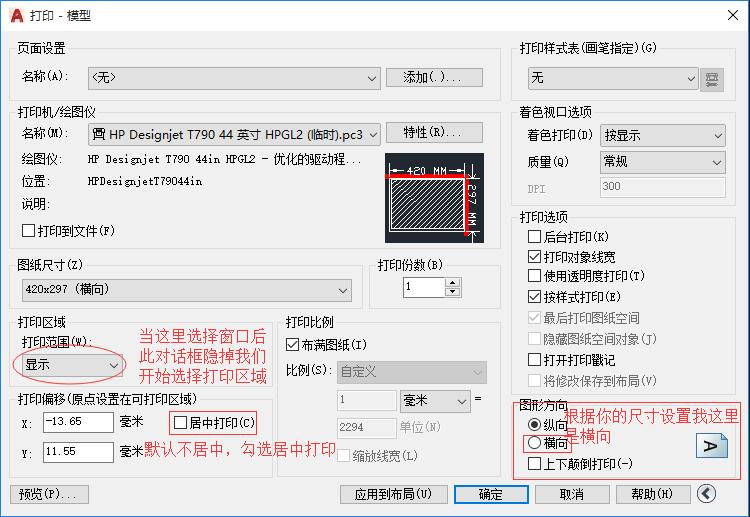
Task: Click the collapse dialog arrow icon
Action: pos(707,494)
